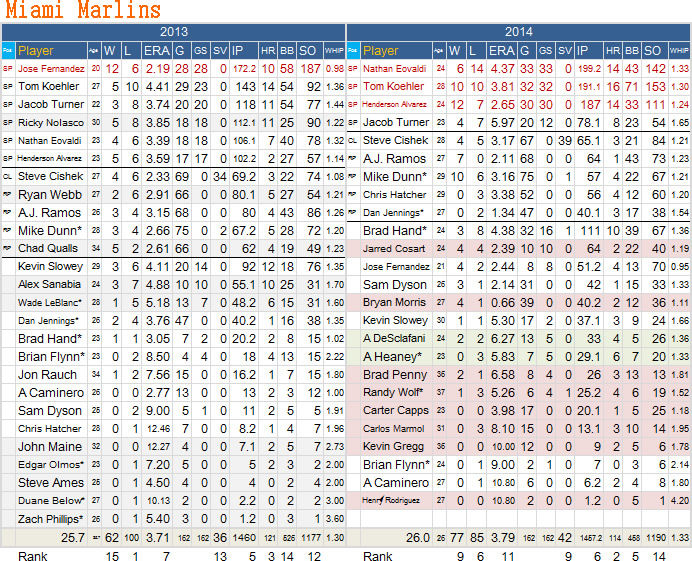
Task: Select Carter Capps' name
Action: pyautogui.click(x=396, y=410)
